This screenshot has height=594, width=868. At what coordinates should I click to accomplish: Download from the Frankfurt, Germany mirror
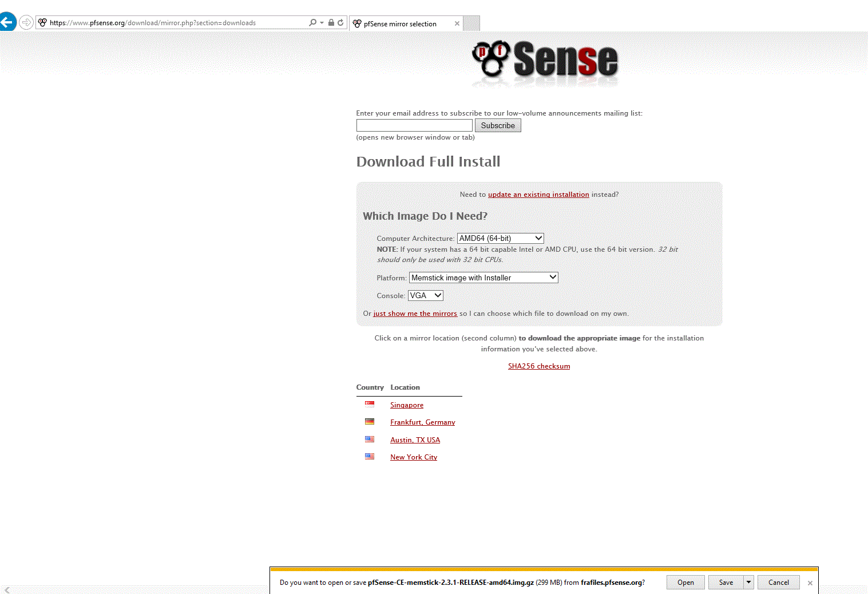click(x=423, y=422)
